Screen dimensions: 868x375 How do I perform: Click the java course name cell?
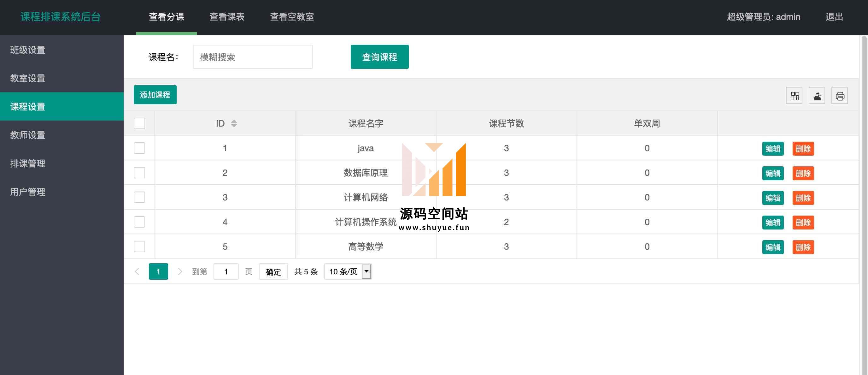click(x=366, y=148)
